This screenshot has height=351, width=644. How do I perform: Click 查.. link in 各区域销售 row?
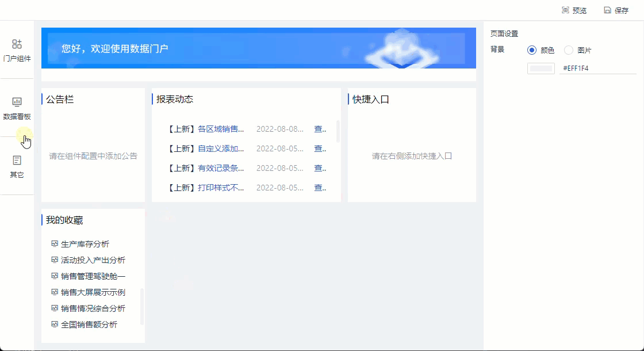tap(320, 129)
